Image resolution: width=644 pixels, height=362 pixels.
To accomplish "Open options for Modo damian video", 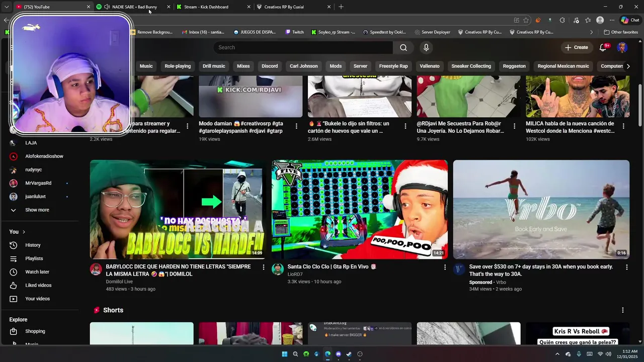I will (x=296, y=126).
